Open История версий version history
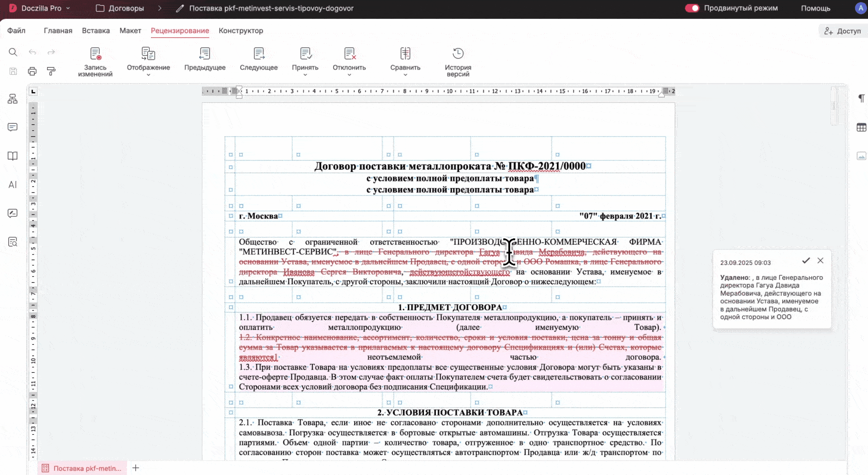 coord(458,62)
